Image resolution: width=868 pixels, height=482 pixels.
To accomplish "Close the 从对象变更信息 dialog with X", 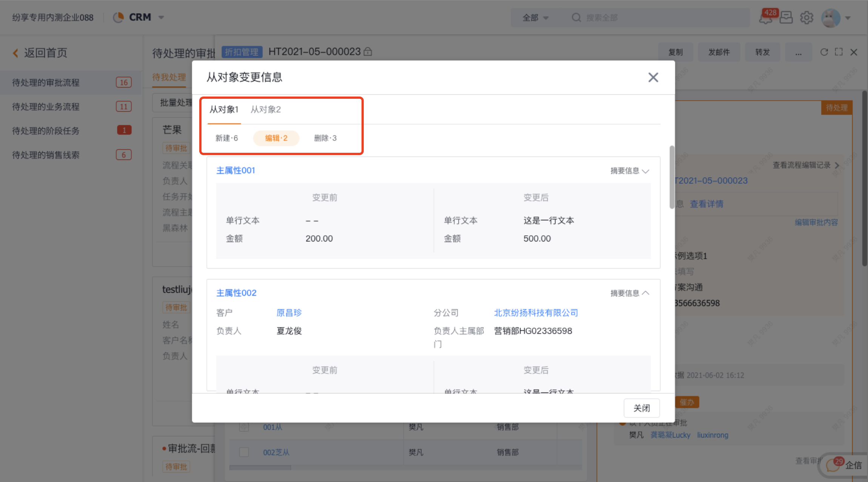I will (653, 77).
